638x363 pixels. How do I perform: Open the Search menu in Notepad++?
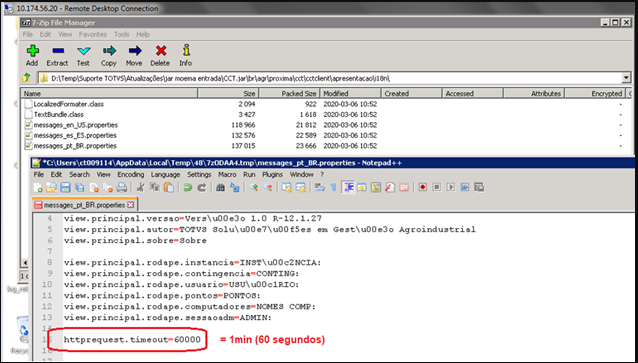(79, 175)
